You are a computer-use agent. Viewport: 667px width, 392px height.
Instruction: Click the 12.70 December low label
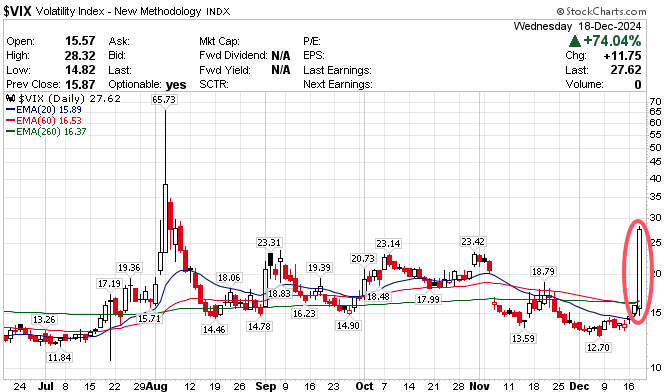pyautogui.click(x=598, y=347)
